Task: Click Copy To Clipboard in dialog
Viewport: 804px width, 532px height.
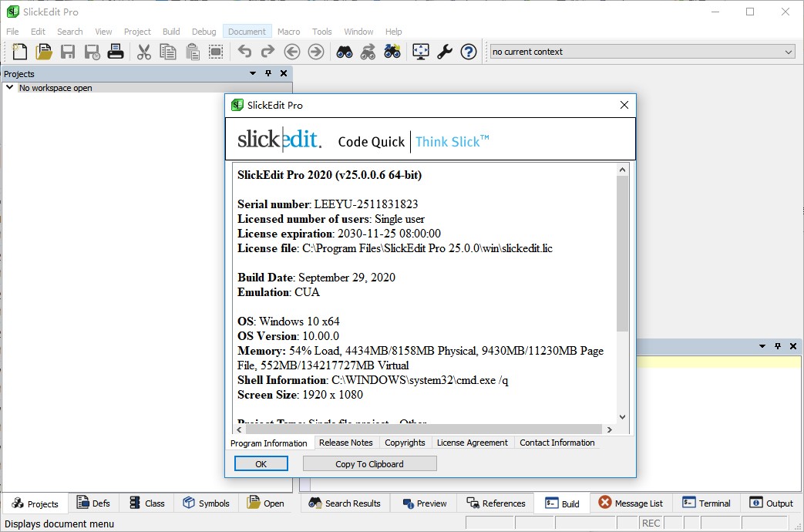Action: [x=369, y=463]
